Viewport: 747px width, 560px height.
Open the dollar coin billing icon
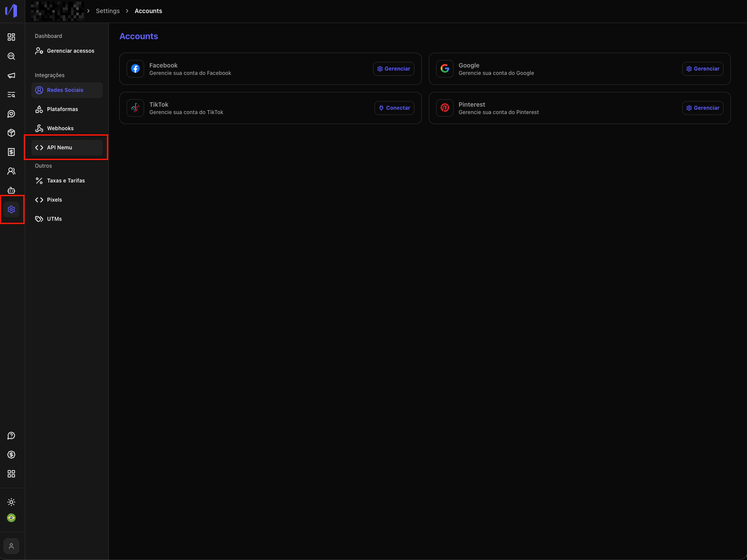[x=11, y=455]
